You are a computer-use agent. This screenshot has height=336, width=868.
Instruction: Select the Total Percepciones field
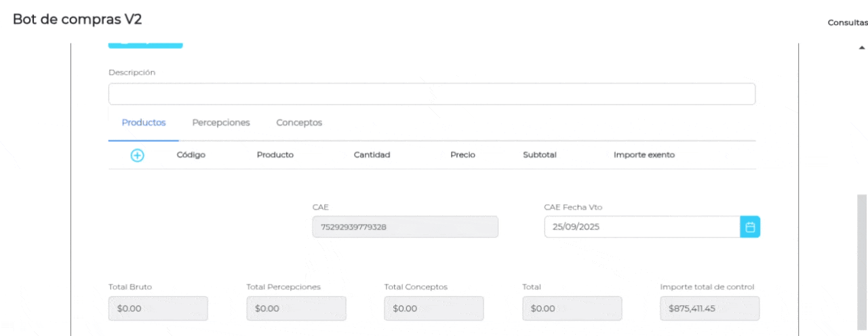pyautogui.click(x=296, y=309)
